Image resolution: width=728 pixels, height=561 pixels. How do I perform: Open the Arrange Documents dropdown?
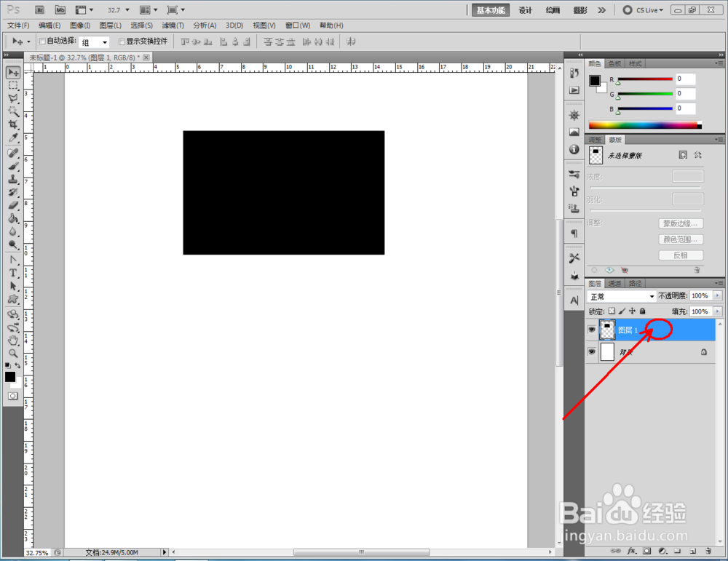tap(149, 9)
